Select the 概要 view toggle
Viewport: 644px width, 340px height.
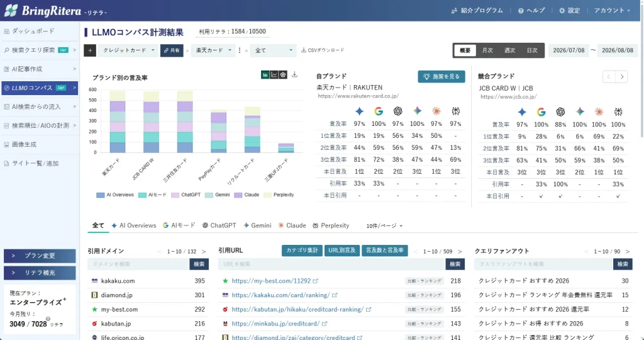click(465, 50)
